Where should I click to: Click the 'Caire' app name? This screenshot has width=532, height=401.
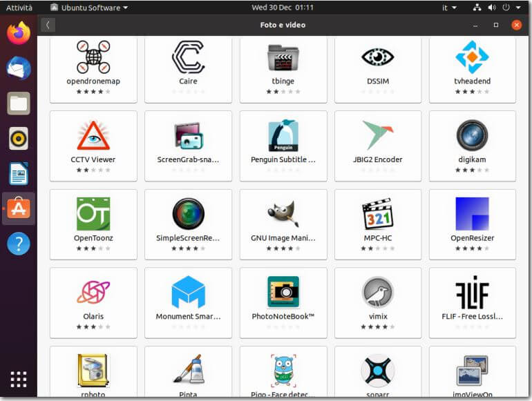[189, 81]
